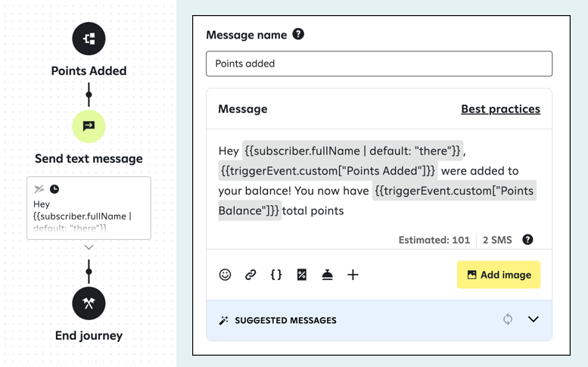This screenshot has height=367, width=588.
Task: Select the Send text message node icon
Action: 89,126
